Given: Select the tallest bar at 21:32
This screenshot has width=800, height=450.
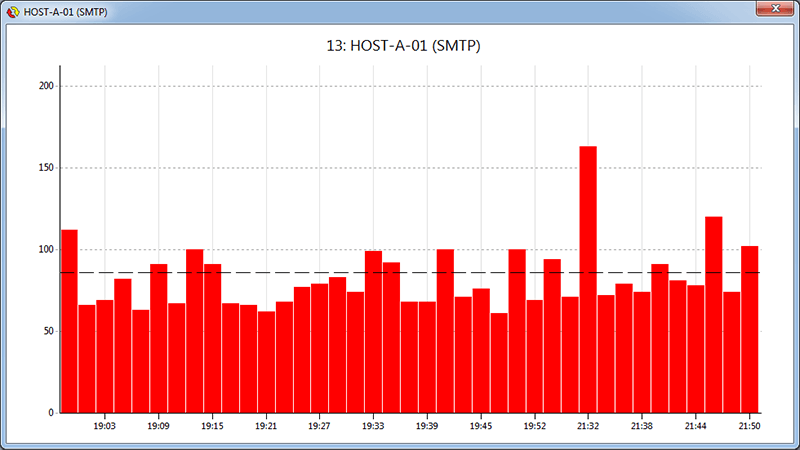Looking at the screenshot, I should tap(588, 280).
